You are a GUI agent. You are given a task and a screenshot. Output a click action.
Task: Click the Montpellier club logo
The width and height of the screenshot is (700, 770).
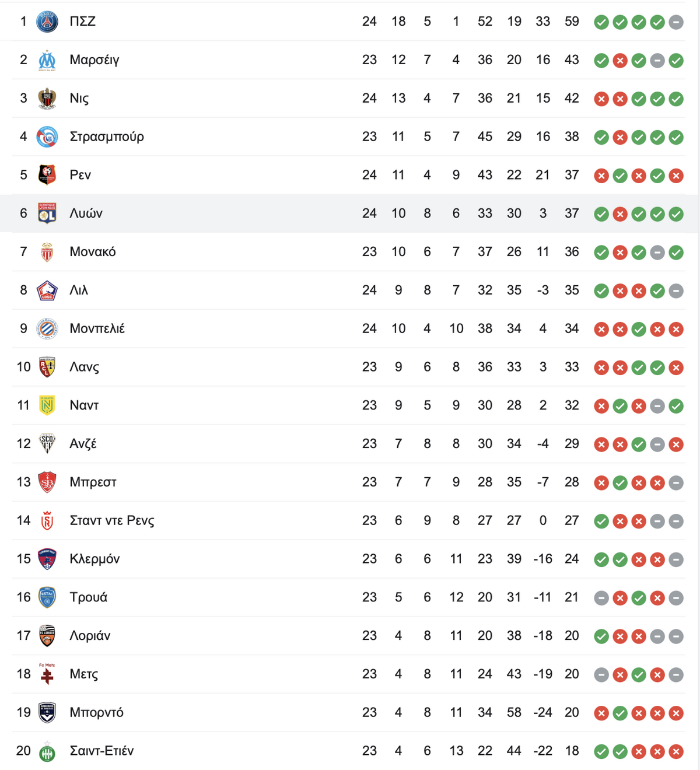pyautogui.click(x=47, y=329)
